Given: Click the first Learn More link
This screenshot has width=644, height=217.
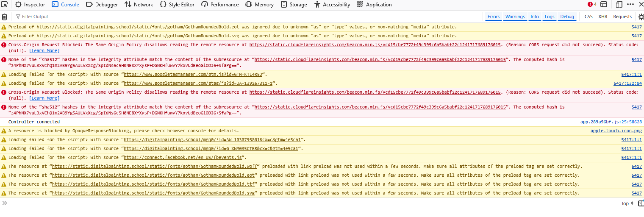Looking at the screenshot, I should (x=44, y=51).
